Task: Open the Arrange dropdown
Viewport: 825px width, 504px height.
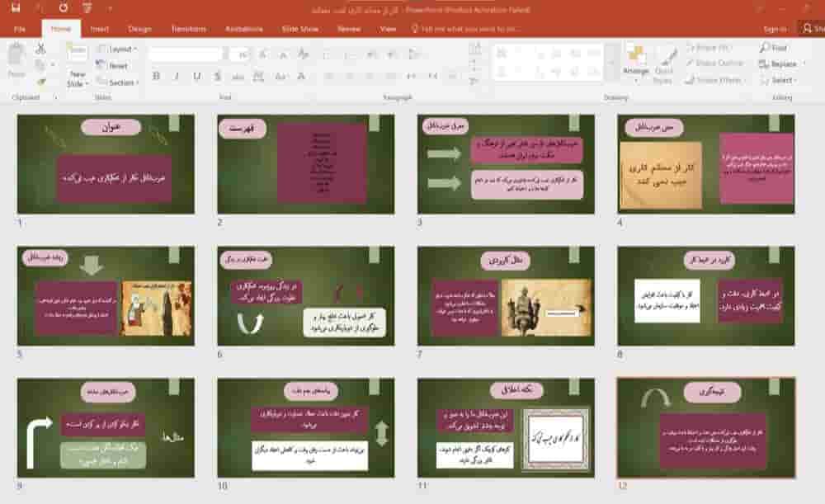Action: [x=635, y=64]
